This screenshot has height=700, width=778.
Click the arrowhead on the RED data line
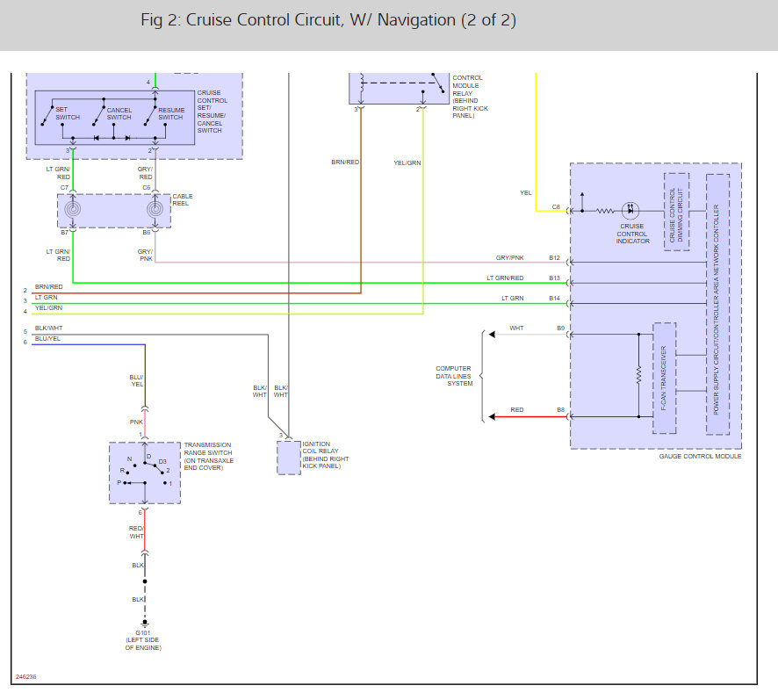(x=491, y=416)
